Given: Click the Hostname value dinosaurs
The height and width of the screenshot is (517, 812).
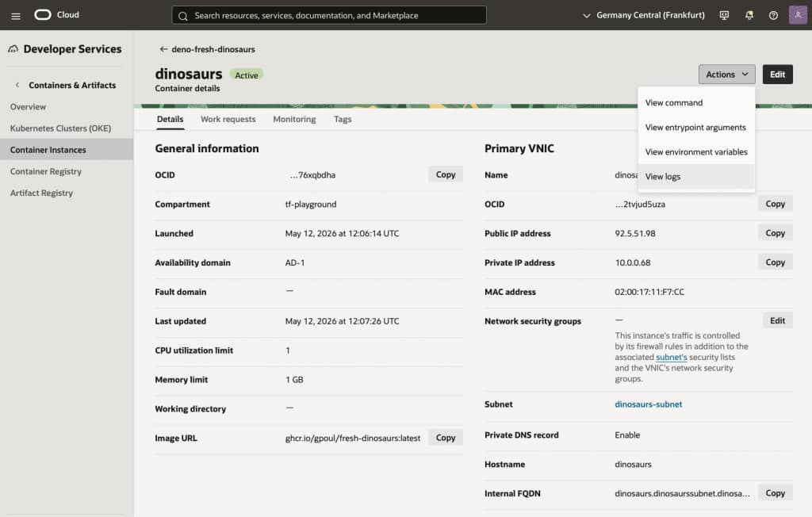Looking at the screenshot, I should 633,464.
